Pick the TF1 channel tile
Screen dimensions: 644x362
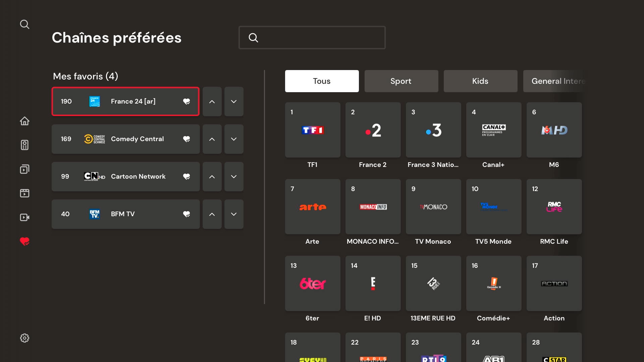coord(313,130)
